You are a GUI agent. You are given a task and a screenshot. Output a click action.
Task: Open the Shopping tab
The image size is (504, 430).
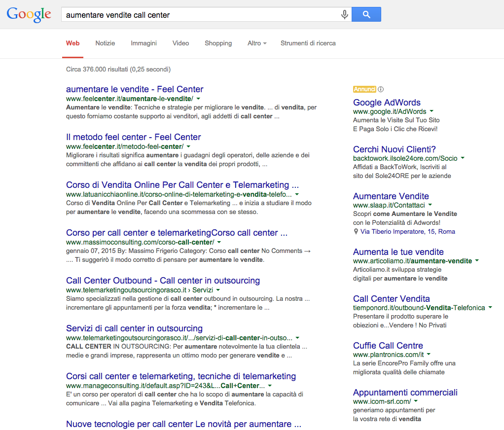(x=218, y=43)
